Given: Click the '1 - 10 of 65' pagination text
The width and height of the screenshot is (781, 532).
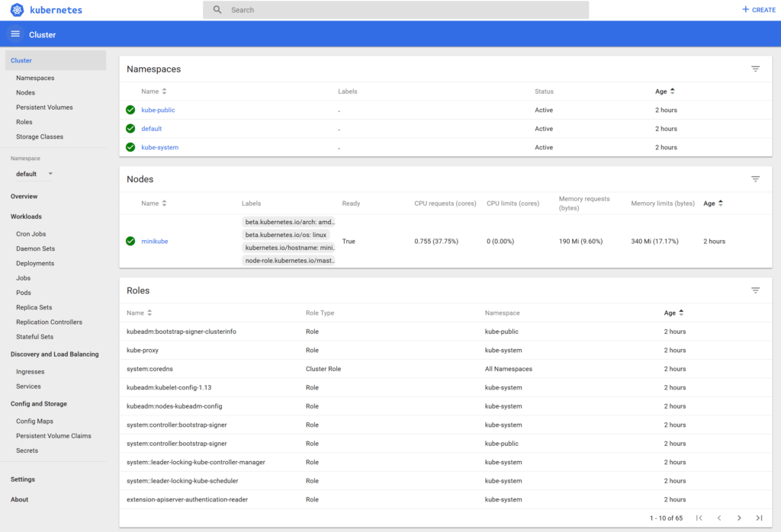Looking at the screenshot, I should coord(666,518).
